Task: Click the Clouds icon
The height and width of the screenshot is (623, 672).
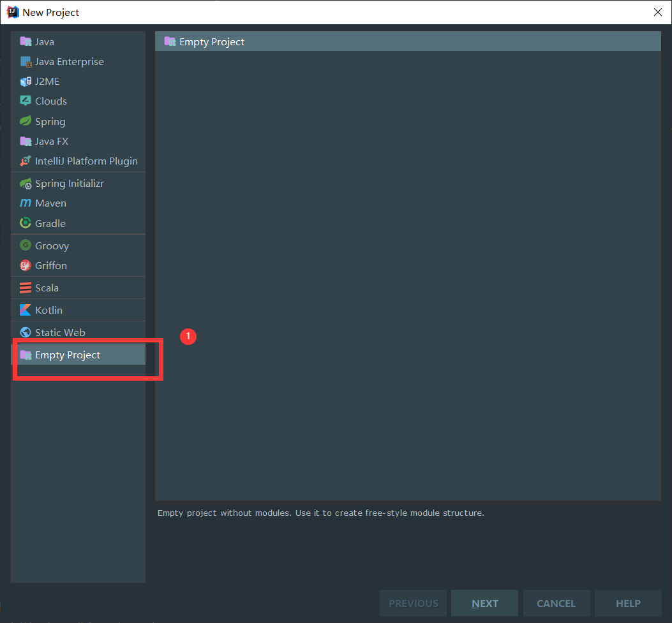Action: click(x=26, y=101)
